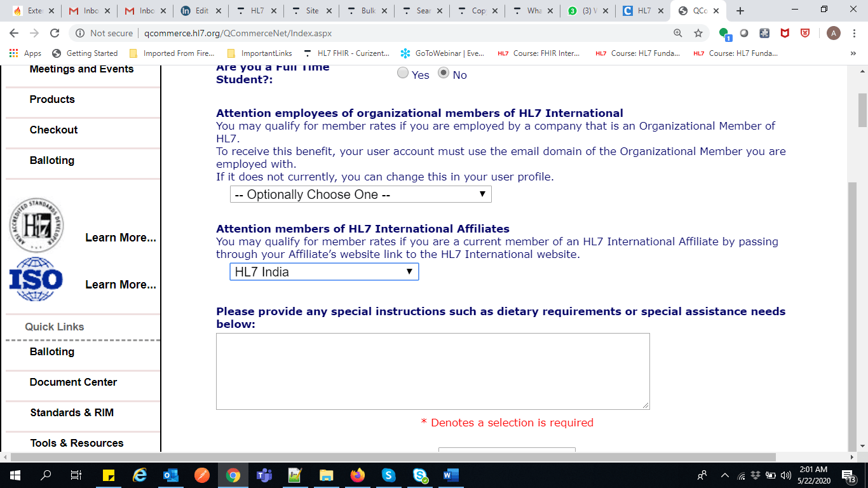The height and width of the screenshot is (488, 868).
Task: Switch to the LinkedIn Edit tab
Action: [202, 11]
